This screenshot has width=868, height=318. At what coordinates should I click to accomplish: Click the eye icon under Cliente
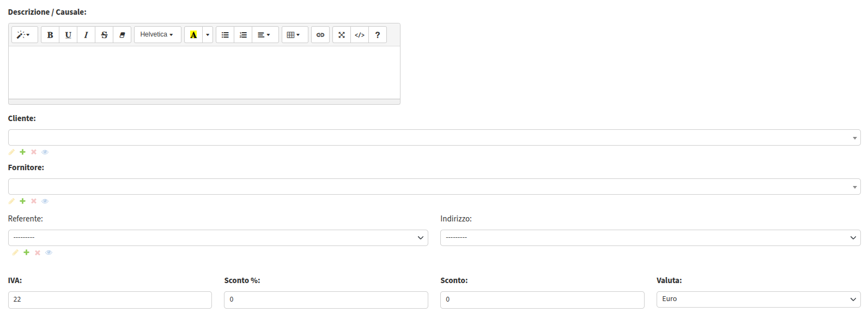click(x=45, y=152)
